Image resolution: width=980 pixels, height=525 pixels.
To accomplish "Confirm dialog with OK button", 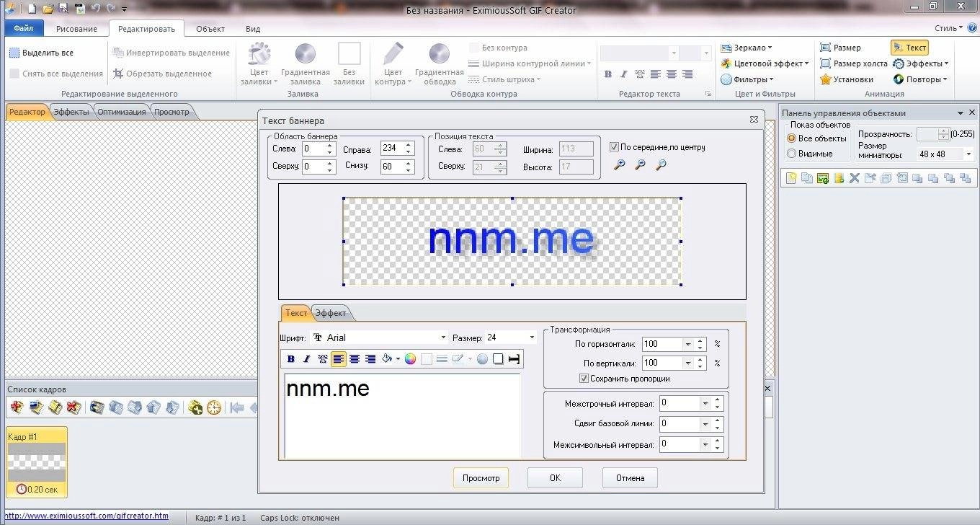I will coord(555,477).
